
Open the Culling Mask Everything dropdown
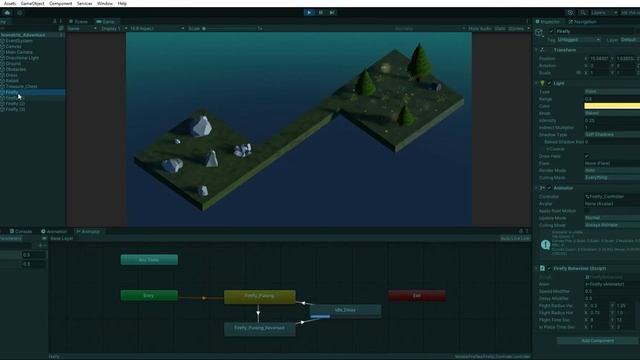tap(612, 178)
